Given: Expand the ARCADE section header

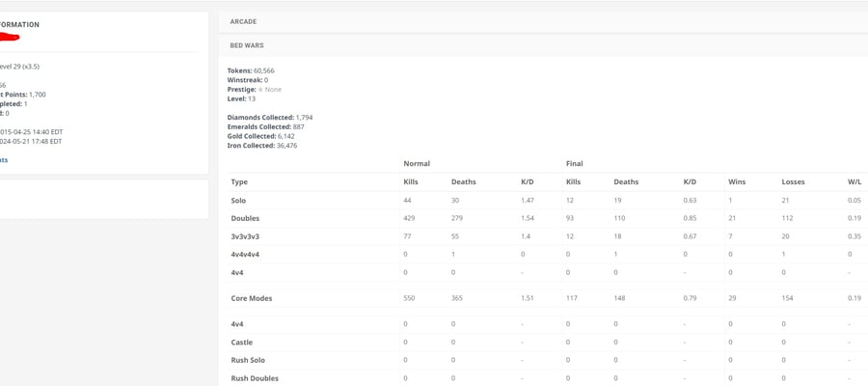Looking at the screenshot, I should [543, 21].
